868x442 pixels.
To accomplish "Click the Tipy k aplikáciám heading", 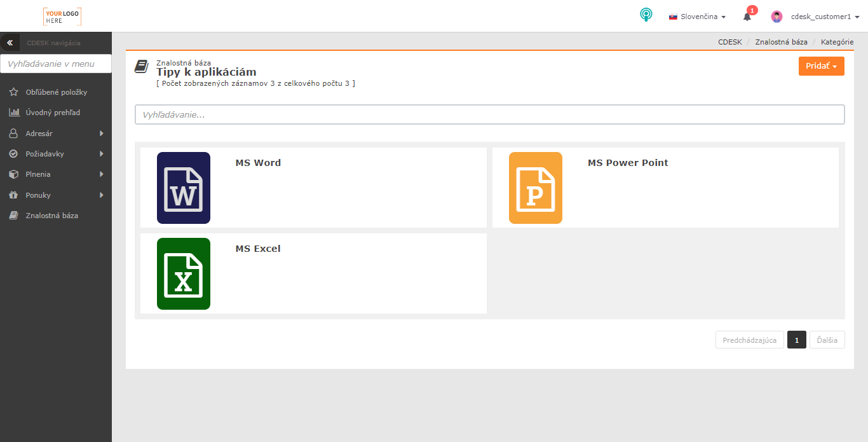I will [207, 73].
